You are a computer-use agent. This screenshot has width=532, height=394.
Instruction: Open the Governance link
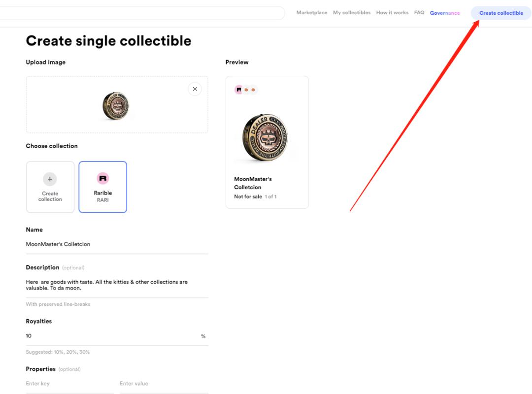(x=445, y=13)
